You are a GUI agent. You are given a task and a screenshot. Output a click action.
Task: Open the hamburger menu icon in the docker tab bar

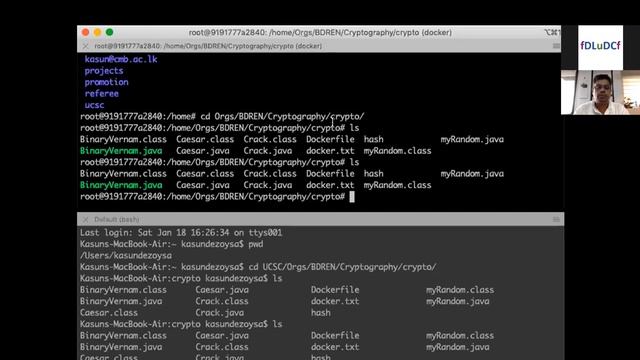(x=556, y=46)
